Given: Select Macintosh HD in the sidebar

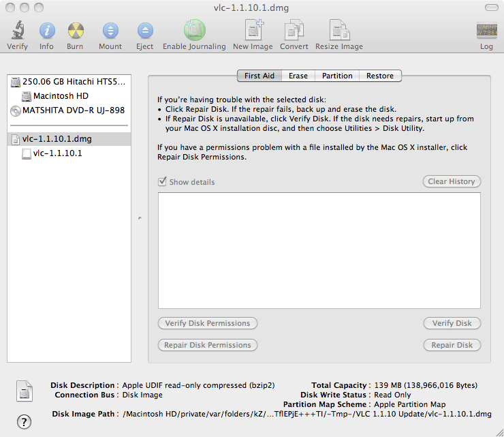Looking at the screenshot, I should tap(69, 96).
